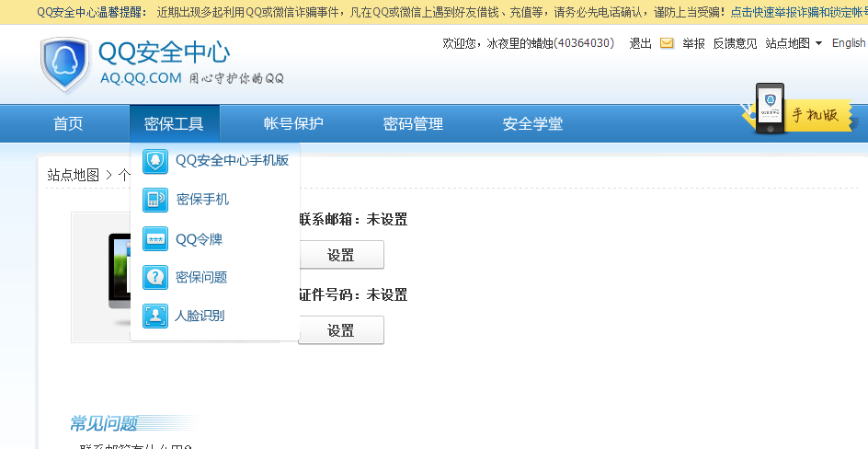Expand the 站点地图 dropdown arrow
Viewport: 868px width, 449px height.
pyautogui.click(x=818, y=43)
